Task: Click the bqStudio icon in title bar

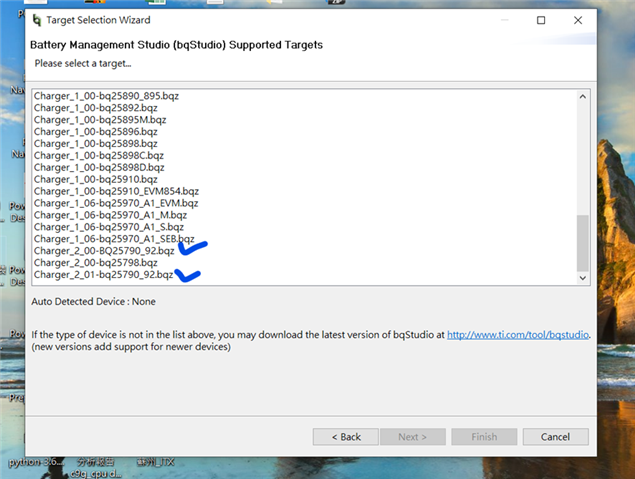Action: (37, 20)
